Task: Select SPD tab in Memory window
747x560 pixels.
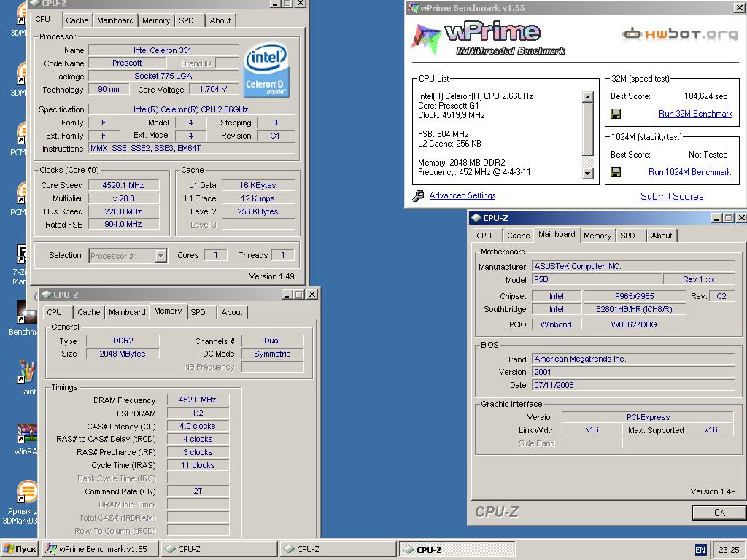Action: 198,312
